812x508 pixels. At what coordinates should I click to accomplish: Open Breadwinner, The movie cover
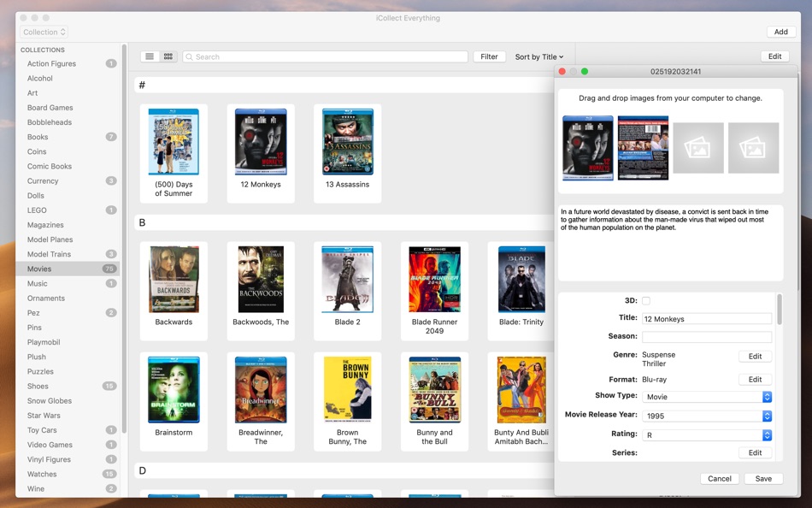(261, 389)
